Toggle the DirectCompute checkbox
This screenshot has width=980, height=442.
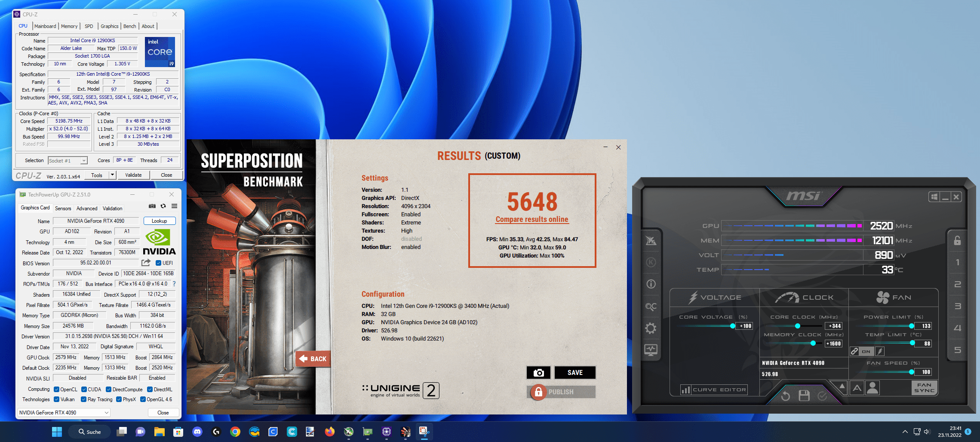[x=108, y=390]
